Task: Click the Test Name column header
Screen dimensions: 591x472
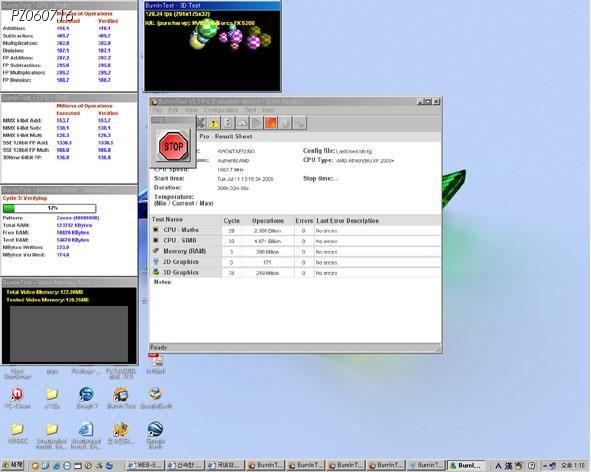Action: point(186,220)
